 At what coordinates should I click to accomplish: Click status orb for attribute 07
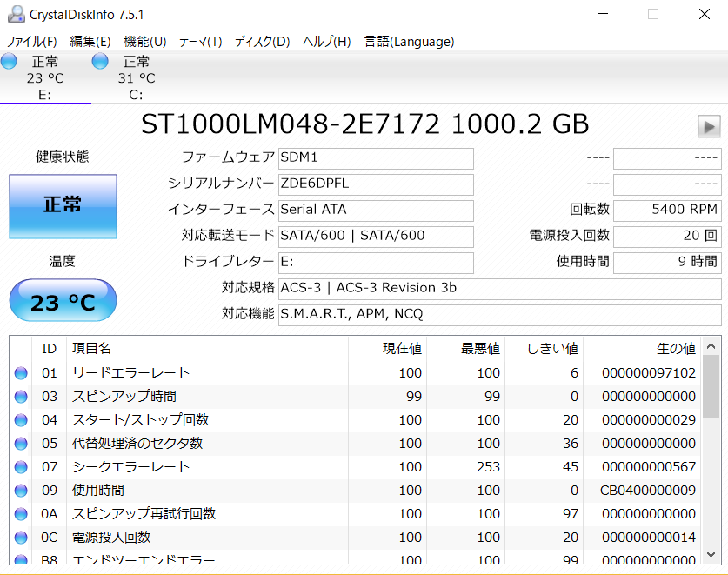(x=21, y=467)
